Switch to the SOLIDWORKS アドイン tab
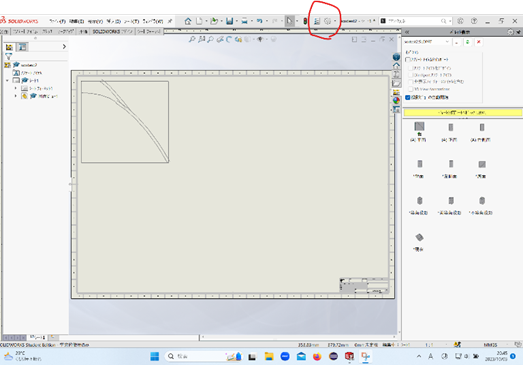 tap(112, 32)
